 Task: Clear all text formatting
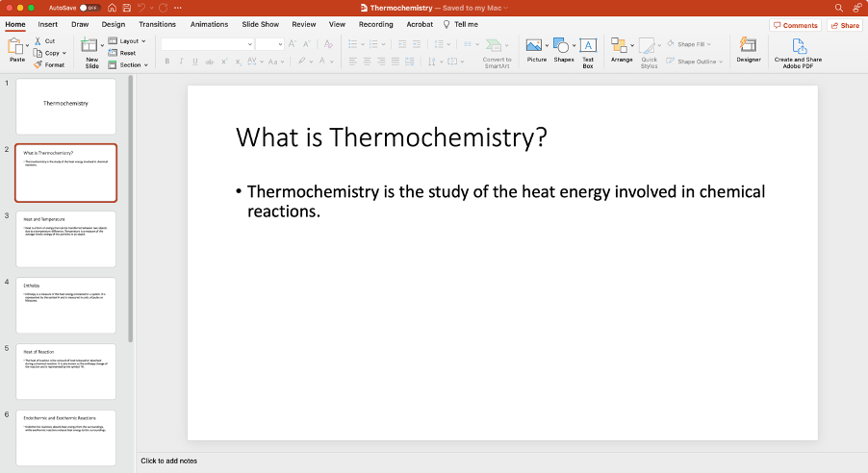[x=328, y=44]
